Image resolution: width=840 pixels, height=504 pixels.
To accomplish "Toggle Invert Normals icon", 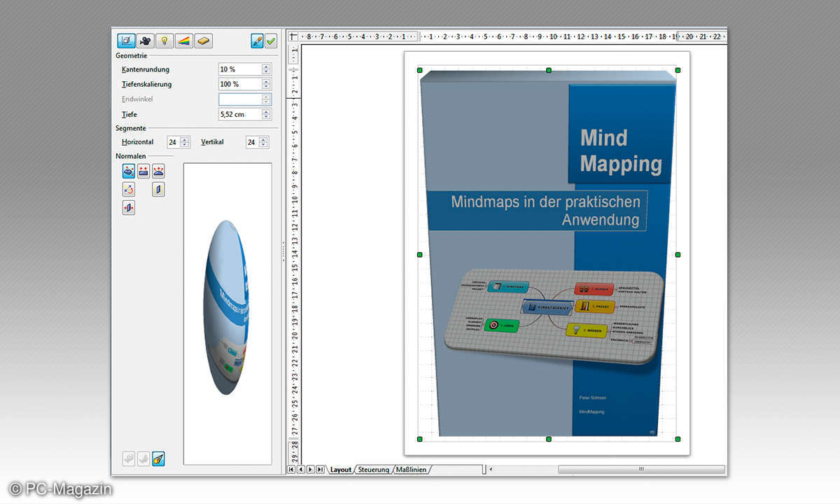I will pyautogui.click(x=129, y=189).
